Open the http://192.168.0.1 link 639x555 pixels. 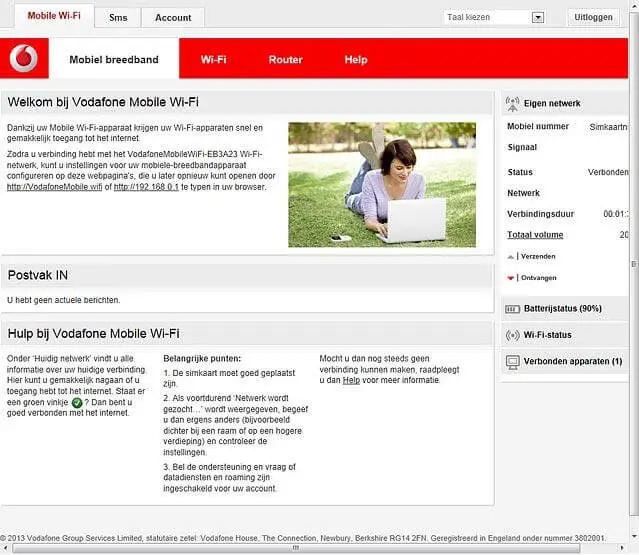pyautogui.click(x=146, y=187)
